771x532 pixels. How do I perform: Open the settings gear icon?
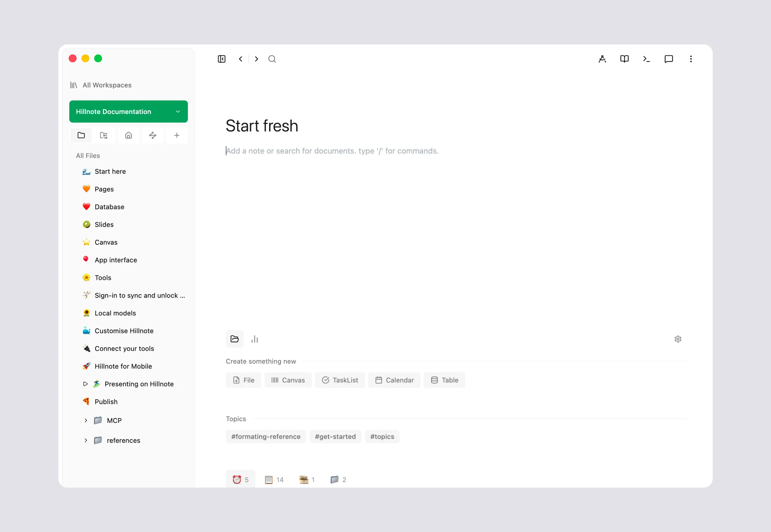point(678,339)
